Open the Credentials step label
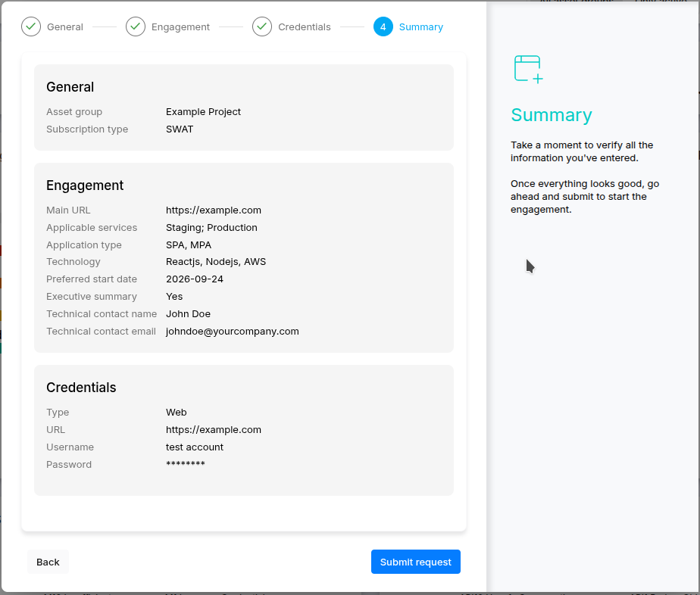The width and height of the screenshot is (700, 595). click(x=305, y=27)
